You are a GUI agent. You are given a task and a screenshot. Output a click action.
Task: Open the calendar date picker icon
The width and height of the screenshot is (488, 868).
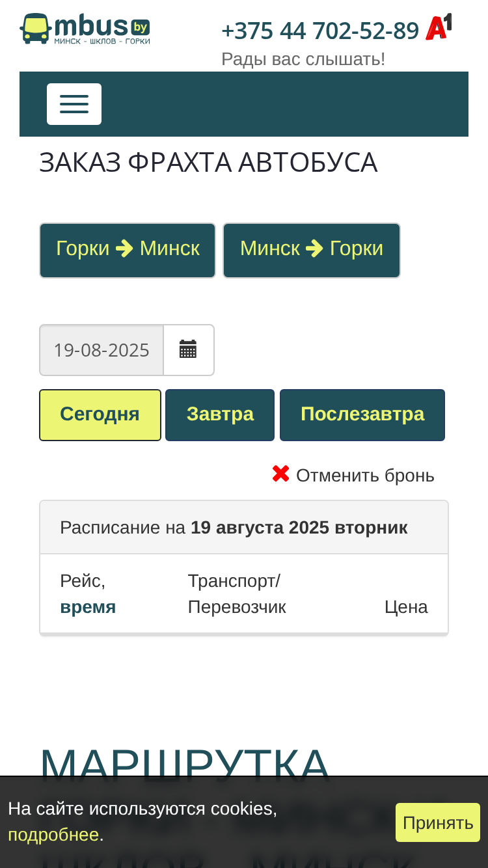point(188,350)
